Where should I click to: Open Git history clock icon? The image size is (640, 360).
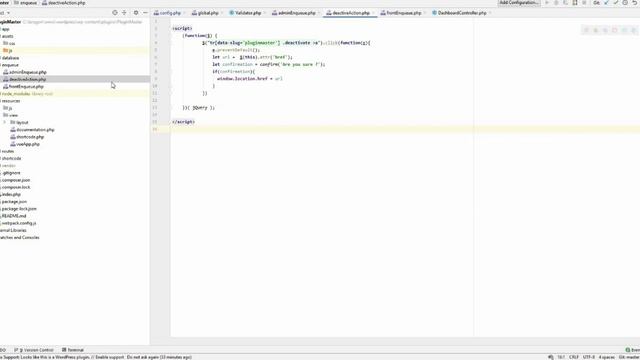(625, 3)
